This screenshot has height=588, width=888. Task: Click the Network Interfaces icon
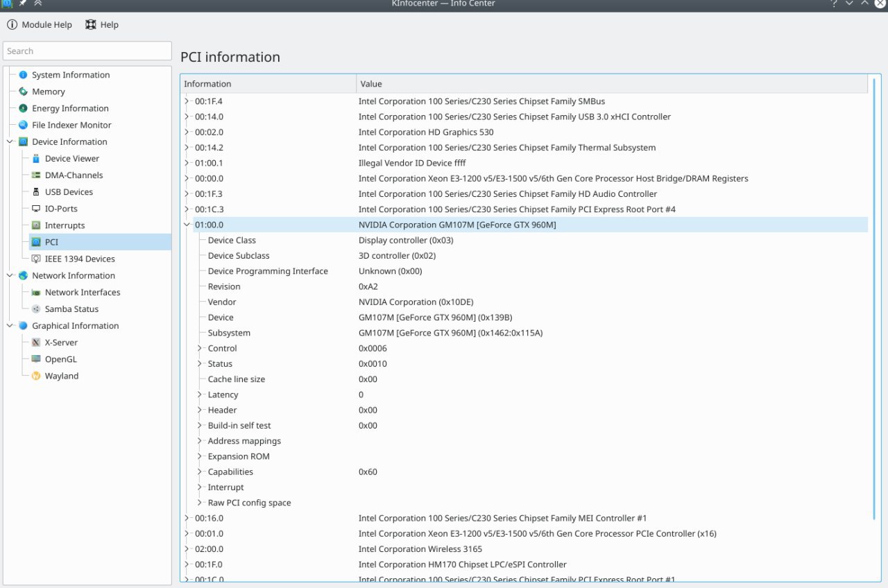36,293
